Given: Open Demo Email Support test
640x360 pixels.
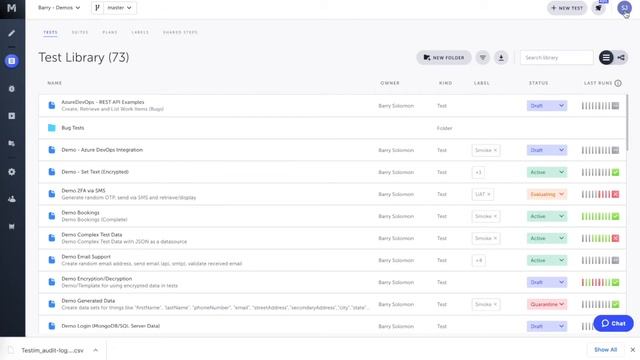Looking at the screenshot, I should coord(86,257).
